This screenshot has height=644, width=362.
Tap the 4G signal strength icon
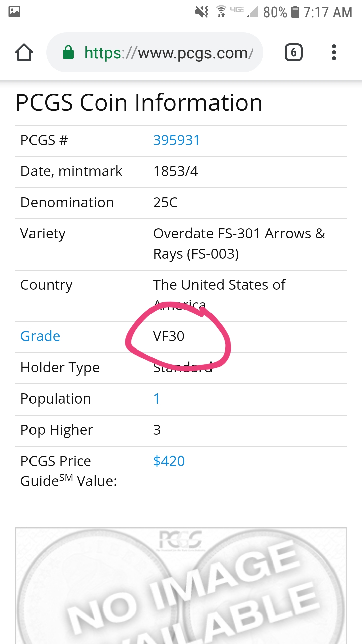click(244, 12)
